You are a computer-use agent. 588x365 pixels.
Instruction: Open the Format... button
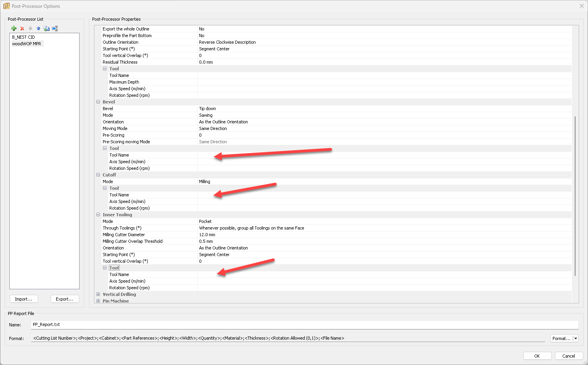[x=561, y=338]
